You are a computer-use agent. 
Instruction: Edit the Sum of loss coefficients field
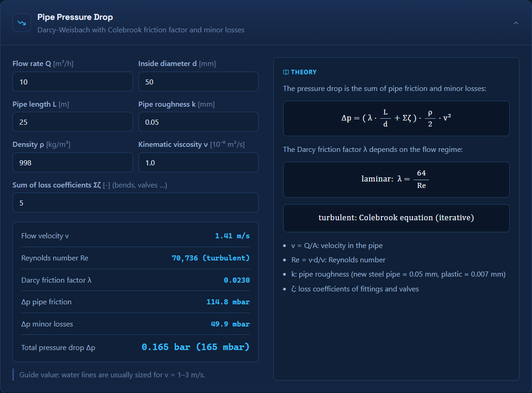click(135, 203)
